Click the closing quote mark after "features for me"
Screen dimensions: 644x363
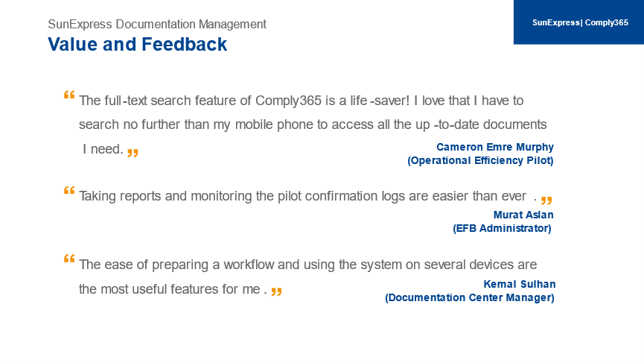coord(276,291)
